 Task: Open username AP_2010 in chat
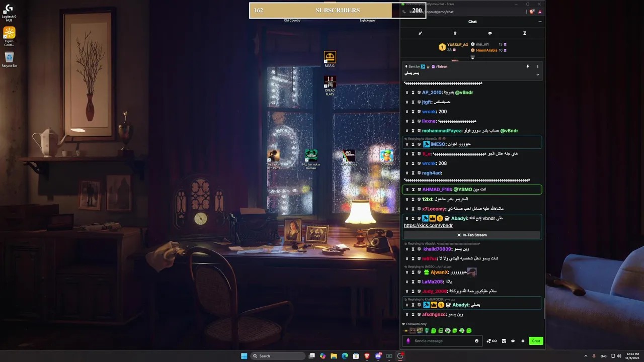(x=432, y=93)
